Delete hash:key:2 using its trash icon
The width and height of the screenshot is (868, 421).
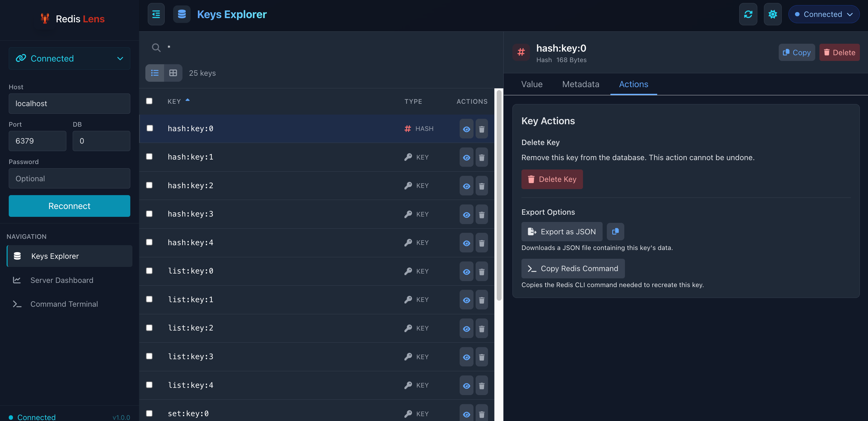482,186
